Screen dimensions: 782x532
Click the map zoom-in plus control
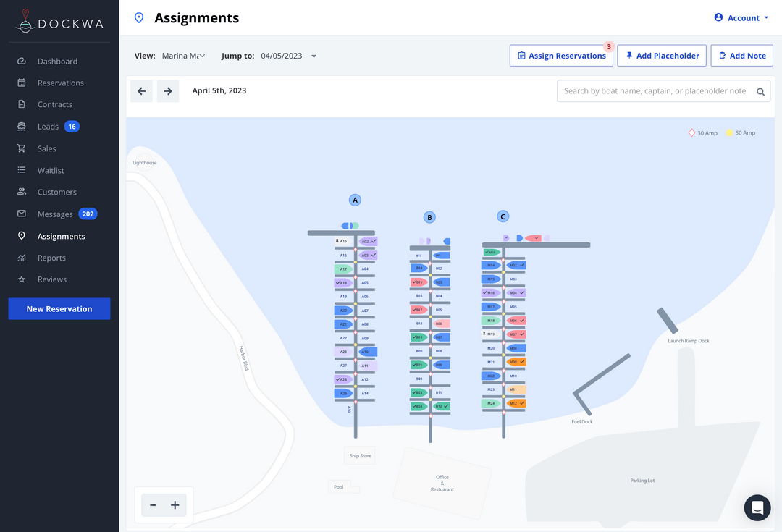(175, 504)
